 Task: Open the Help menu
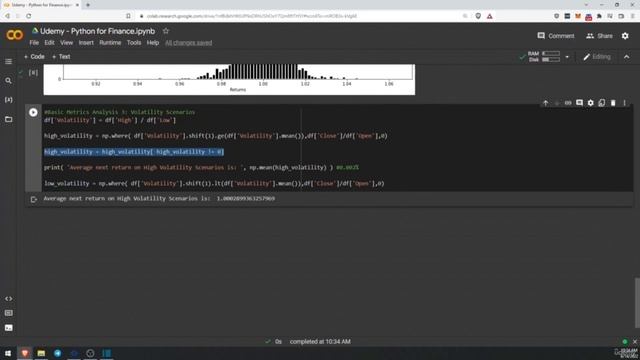coord(153,42)
